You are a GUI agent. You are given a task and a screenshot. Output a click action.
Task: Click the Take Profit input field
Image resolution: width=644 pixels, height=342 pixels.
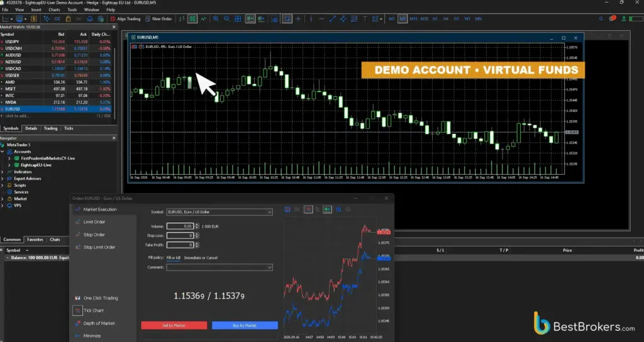tap(180, 245)
